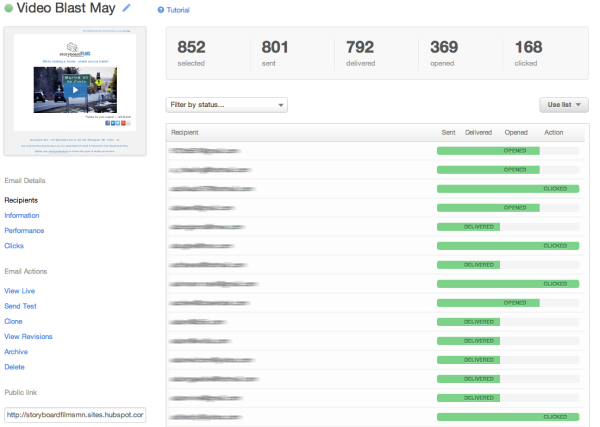Select the Recipients section
600x427 pixels.
pos(21,200)
